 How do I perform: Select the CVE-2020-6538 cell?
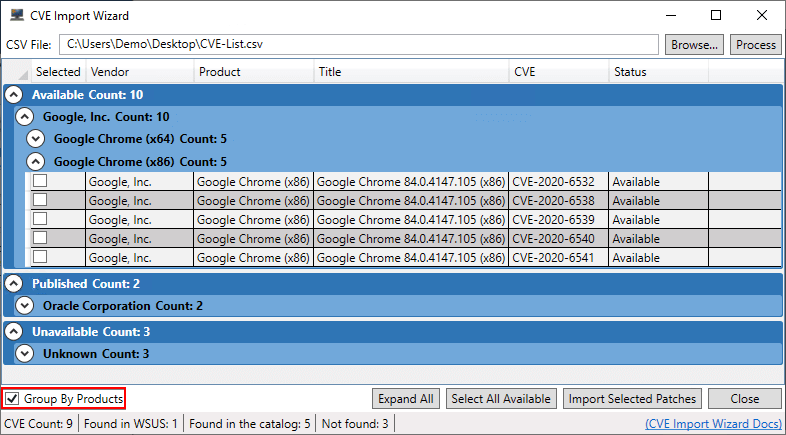559,200
